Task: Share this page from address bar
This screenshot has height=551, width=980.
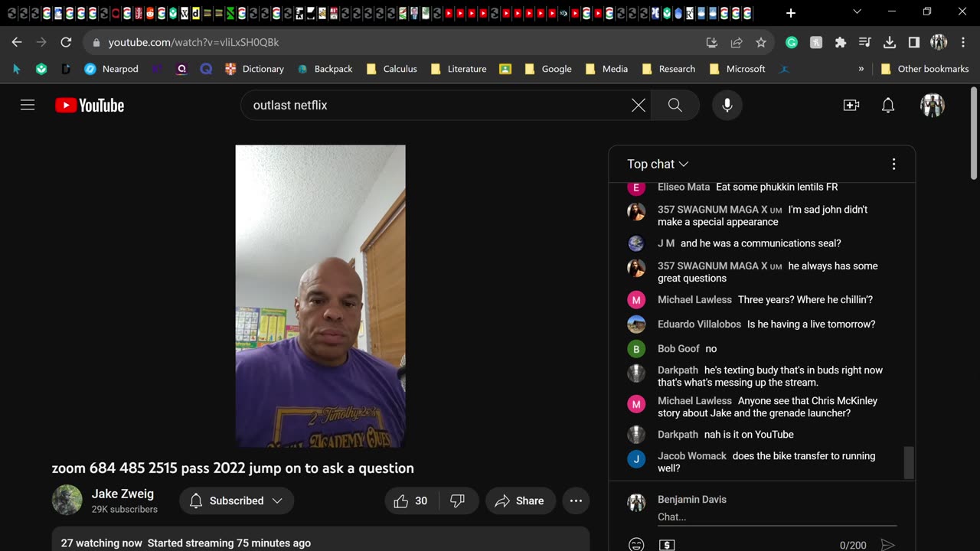Action: (x=737, y=42)
